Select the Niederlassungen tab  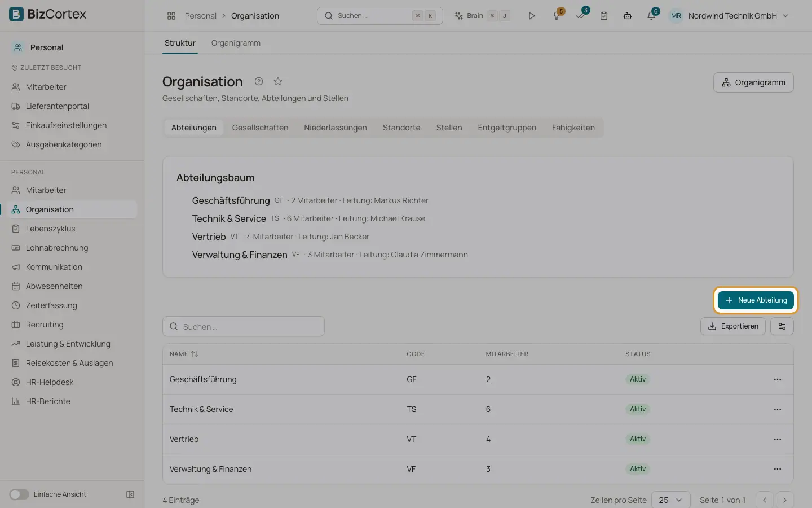coord(336,128)
